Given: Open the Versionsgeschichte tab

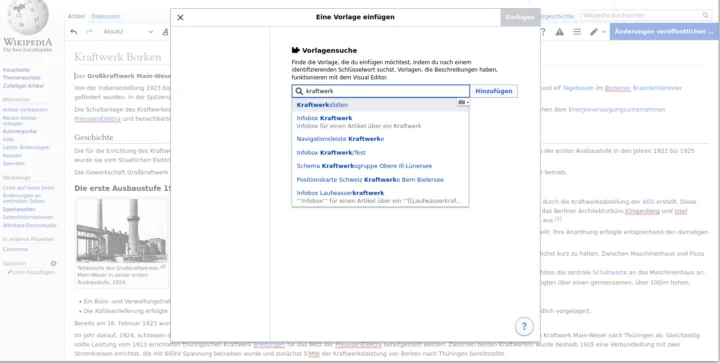Looking at the screenshot, I should coord(557,16).
